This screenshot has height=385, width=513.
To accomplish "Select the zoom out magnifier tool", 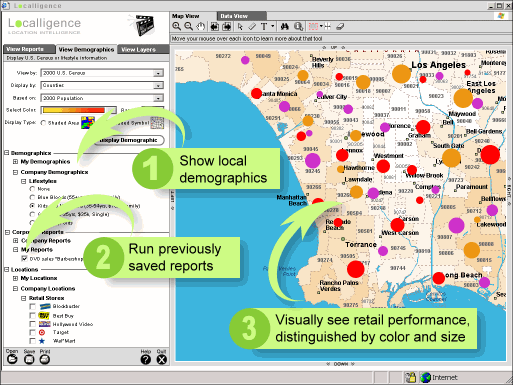I will pyautogui.click(x=189, y=26).
